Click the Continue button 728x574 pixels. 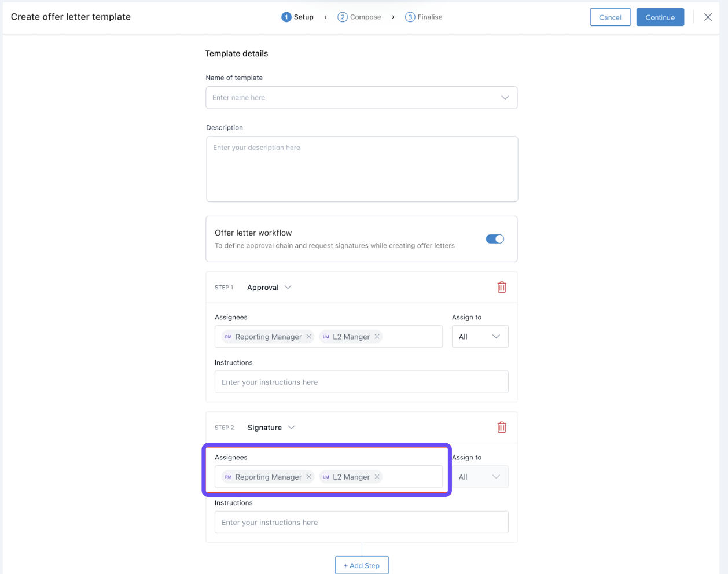point(660,17)
